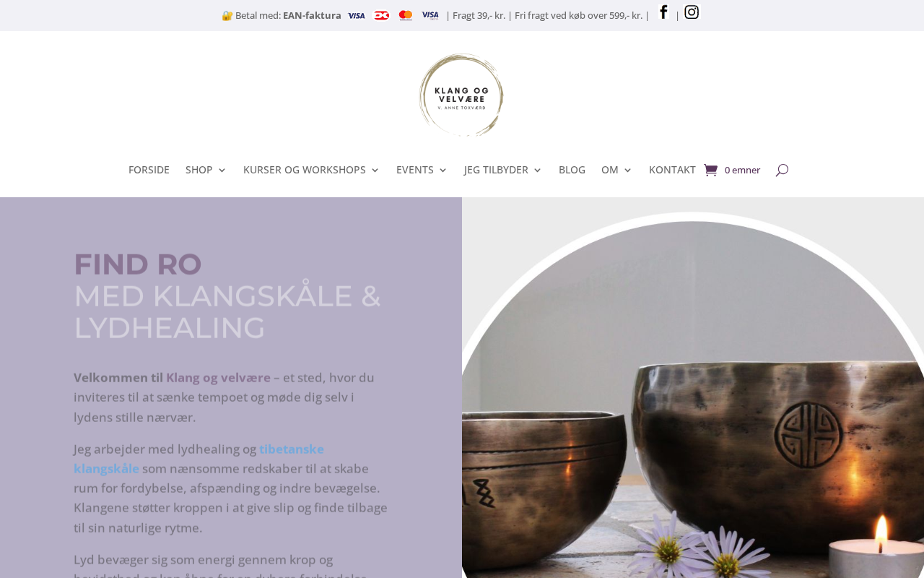The width and height of the screenshot is (924, 578).
Task: Follow the tibetanske klangskåle link
Action: point(199,459)
